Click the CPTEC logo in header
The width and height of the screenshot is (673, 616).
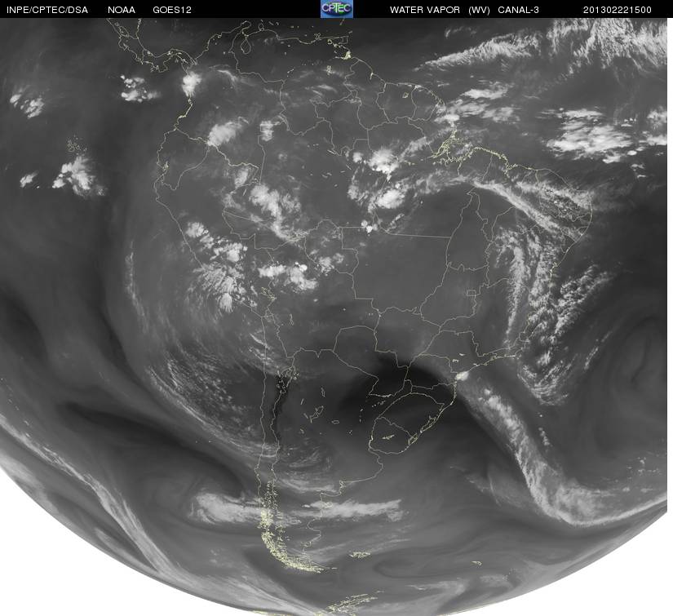(x=337, y=9)
